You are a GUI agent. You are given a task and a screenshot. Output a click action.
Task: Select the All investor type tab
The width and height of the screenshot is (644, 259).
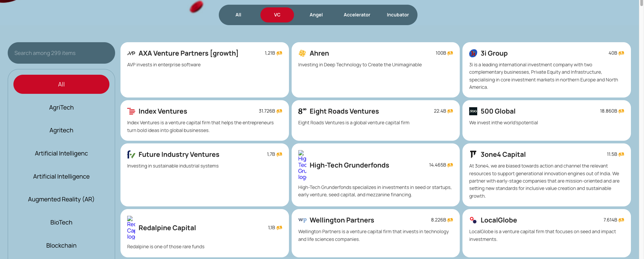pos(238,15)
